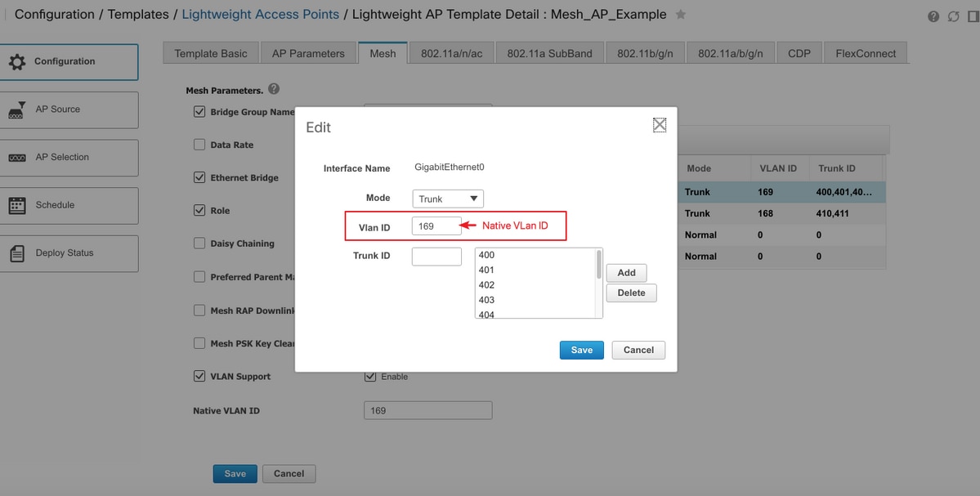
Task: Click the Mesh Parameters help icon
Action: (274, 89)
